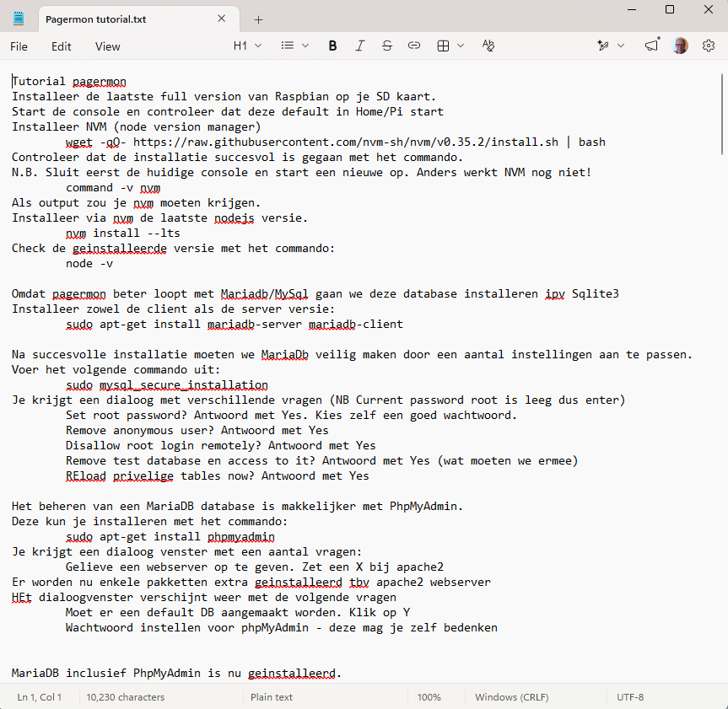Click the 'Tutorial pagermon' heading line
Viewport: 728px width, 709px height.
pos(69,82)
